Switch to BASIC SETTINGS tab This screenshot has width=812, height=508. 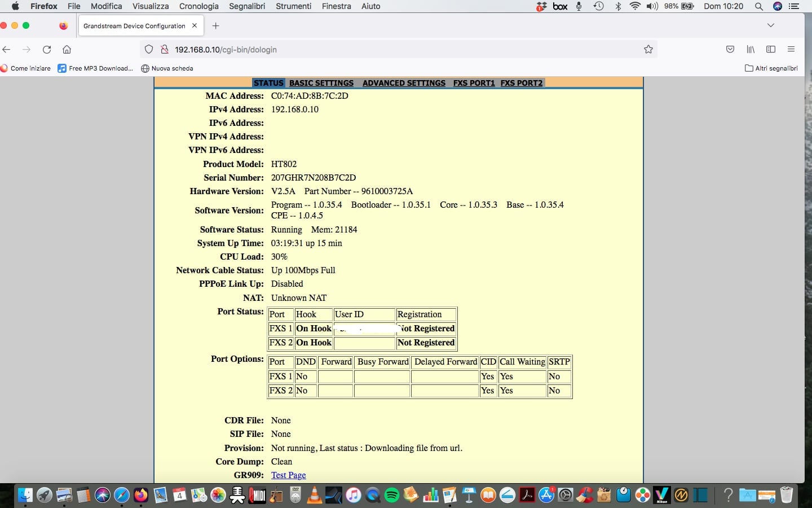pyautogui.click(x=321, y=83)
